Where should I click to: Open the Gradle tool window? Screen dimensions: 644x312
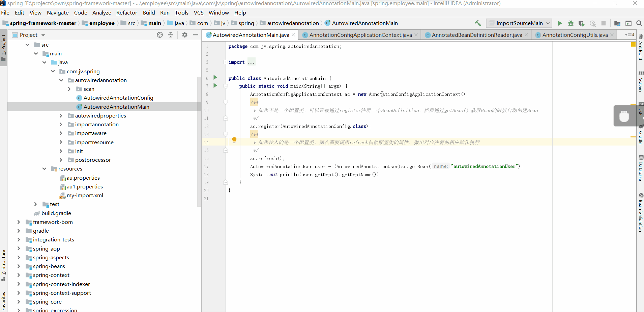tap(640, 135)
